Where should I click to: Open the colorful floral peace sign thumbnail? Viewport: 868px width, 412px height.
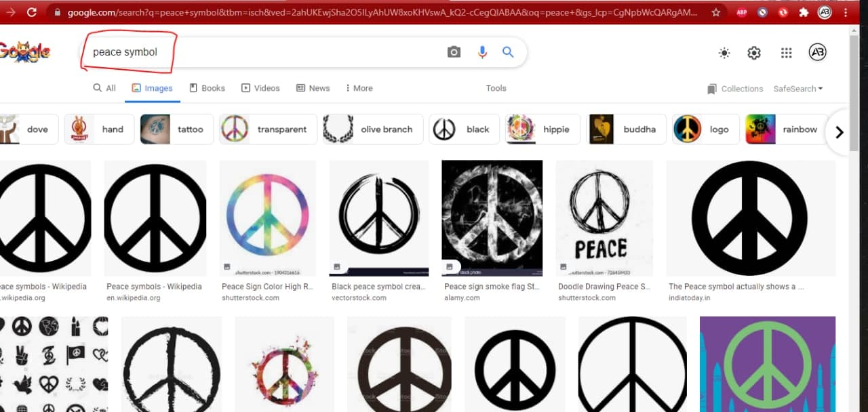(x=284, y=364)
